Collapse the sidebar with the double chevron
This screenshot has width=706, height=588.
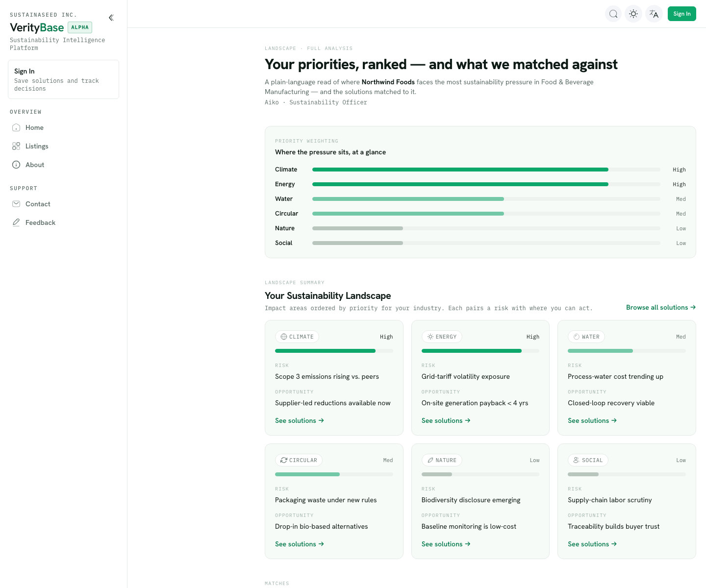pos(111,18)
